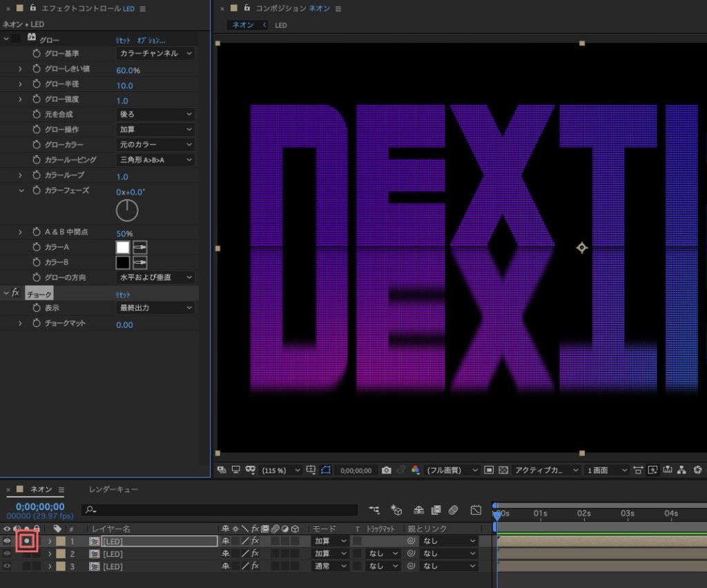The image size is (707, 588).
Task: Open グロー effect オプション
Action: point(151,40)
